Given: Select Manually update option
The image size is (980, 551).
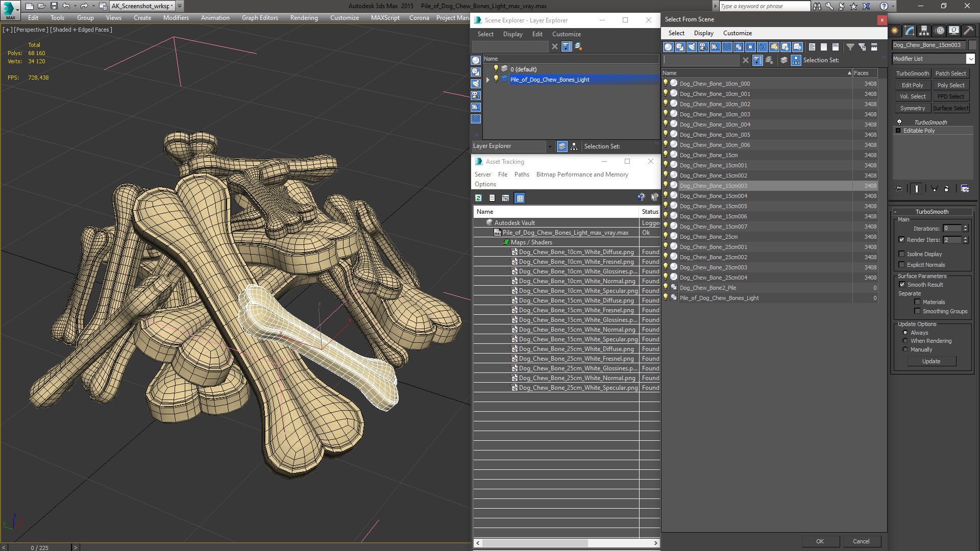Looking at the screenshot, I should pyautogui.click(x=905, y=349).
